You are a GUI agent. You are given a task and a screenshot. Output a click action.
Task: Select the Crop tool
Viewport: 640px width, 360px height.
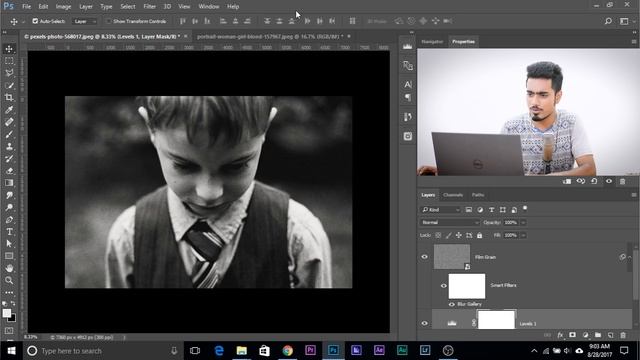point(9,98)
